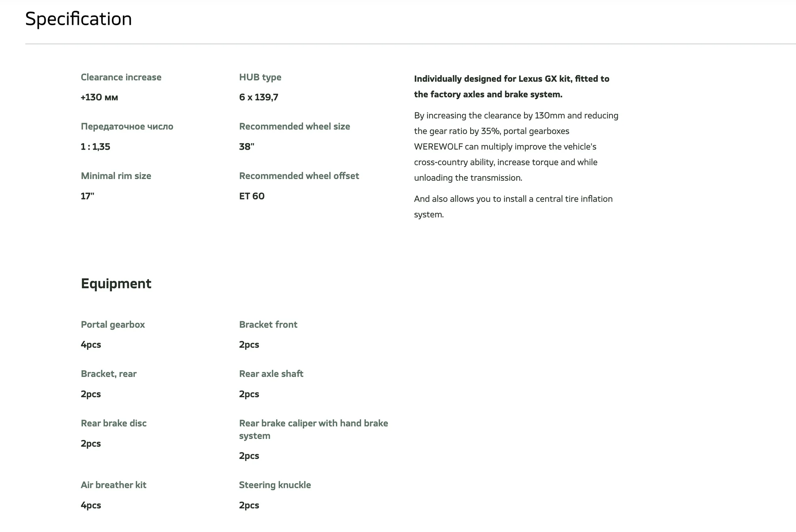
Task: Click Recommended wheel offset label
Action: coord(299,176)
